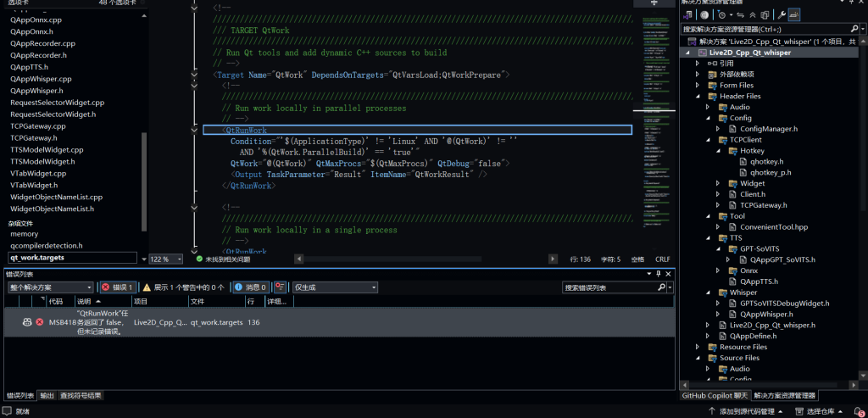Toggle the 错误 1 errors filter

point(118,287)
